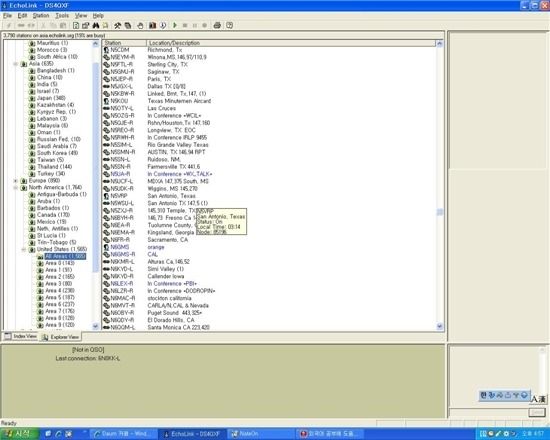Click the scissors cut icon
This screenshot has height=440, width=550.
pos(43,25)
